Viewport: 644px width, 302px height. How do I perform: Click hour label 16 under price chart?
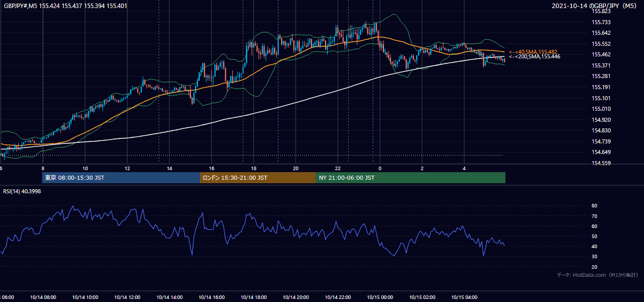[x=212, y=168]
